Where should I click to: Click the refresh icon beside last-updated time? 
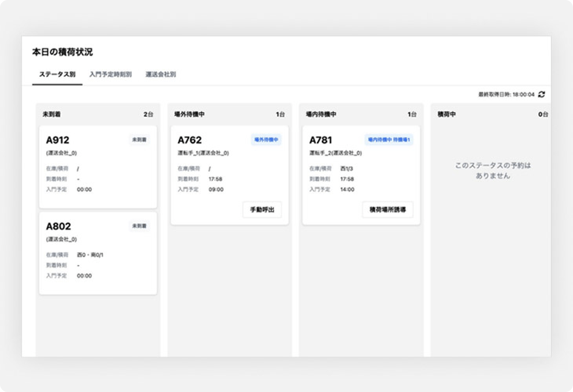click(542, 94)
